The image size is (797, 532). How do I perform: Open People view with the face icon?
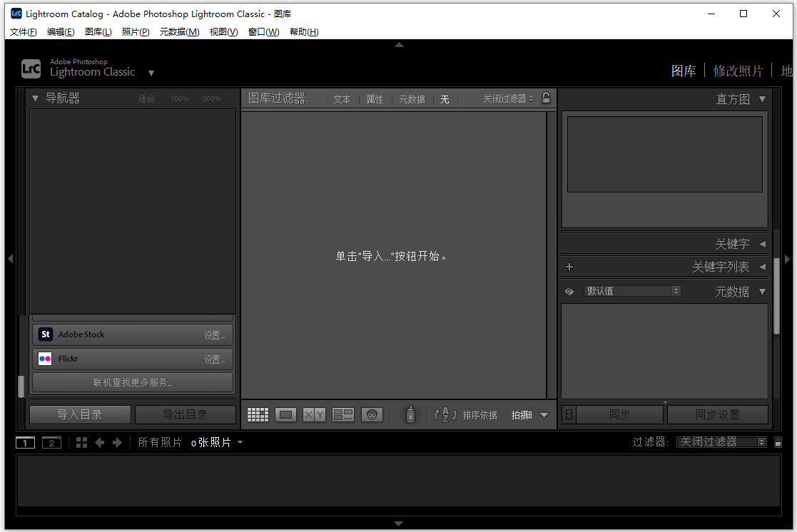tap(372, 414)
